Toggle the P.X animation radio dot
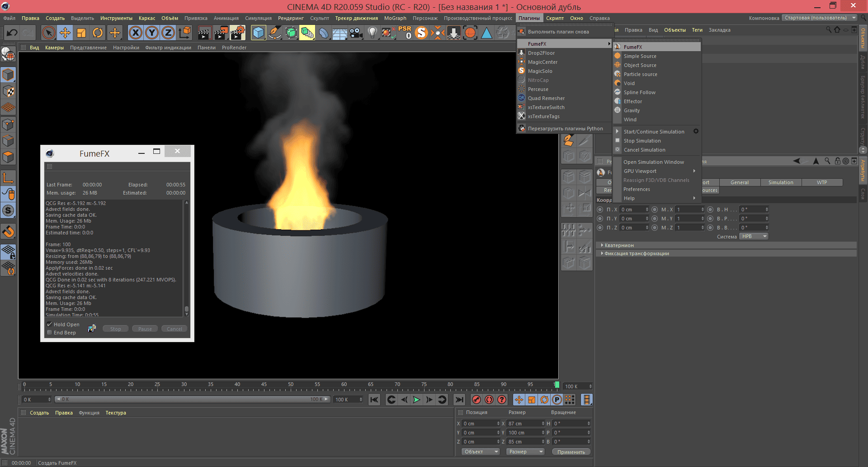The image size is (868, 467). [600, 210]
